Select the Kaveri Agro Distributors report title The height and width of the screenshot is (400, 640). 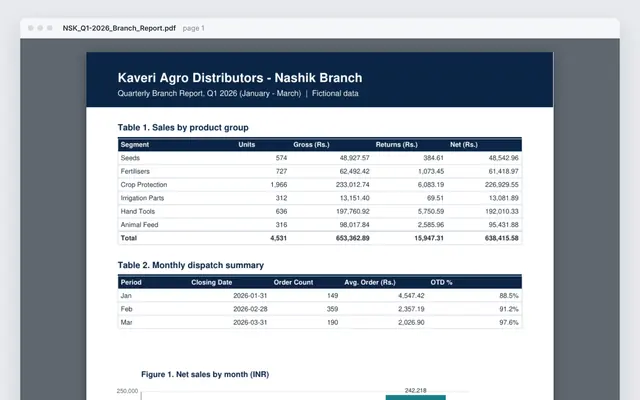click(240, 78)
